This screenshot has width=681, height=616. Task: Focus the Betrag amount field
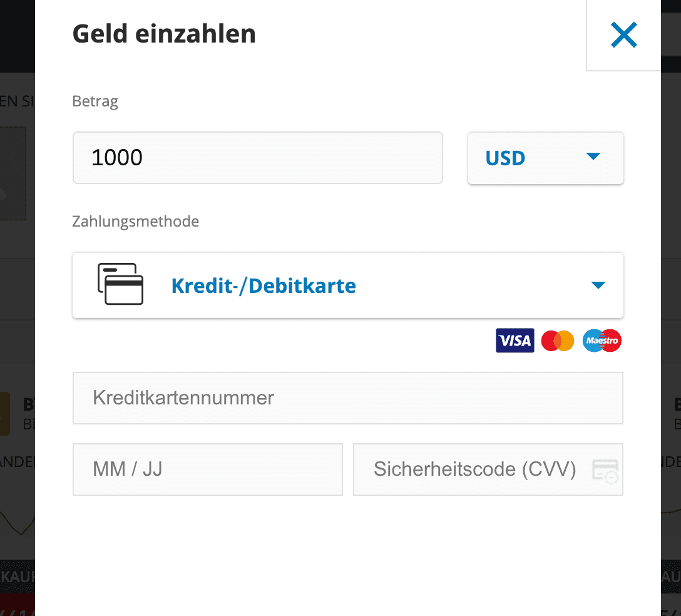pyautogui.click(x=257, y=158)
